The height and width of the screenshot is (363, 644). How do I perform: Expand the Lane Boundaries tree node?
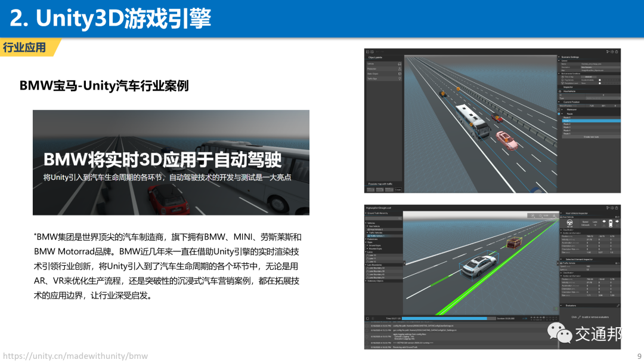coord(366,264)
